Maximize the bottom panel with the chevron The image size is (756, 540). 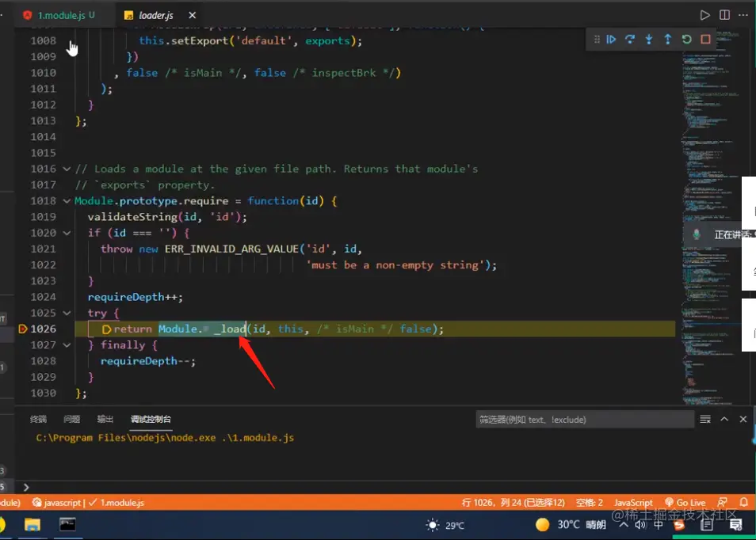point(724,420)
